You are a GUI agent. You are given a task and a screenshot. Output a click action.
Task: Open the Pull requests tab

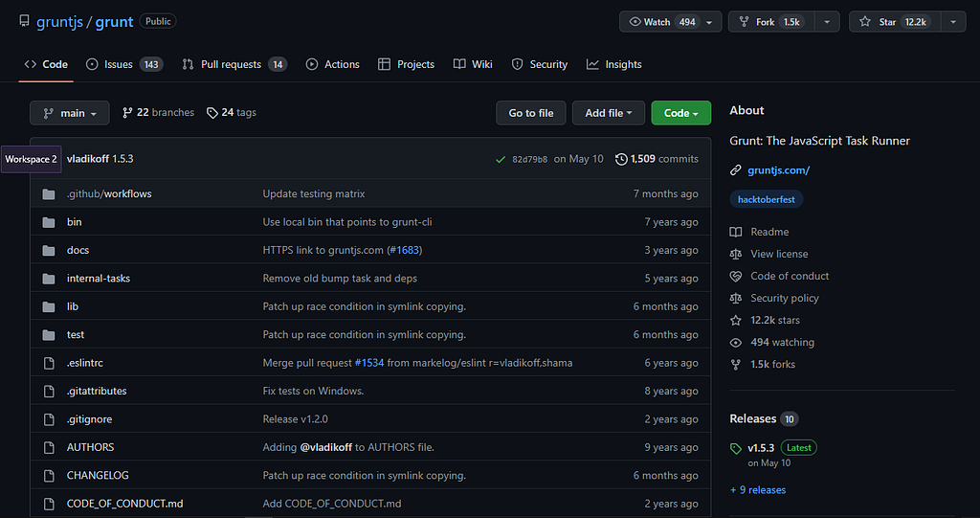click(234, 64)
